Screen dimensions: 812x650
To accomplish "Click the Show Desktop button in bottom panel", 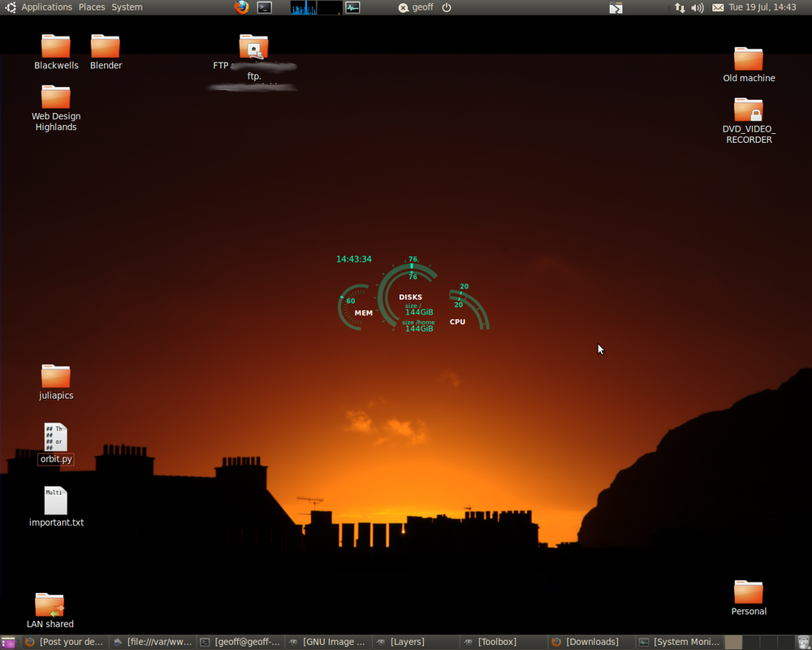I will coord(8,642).
